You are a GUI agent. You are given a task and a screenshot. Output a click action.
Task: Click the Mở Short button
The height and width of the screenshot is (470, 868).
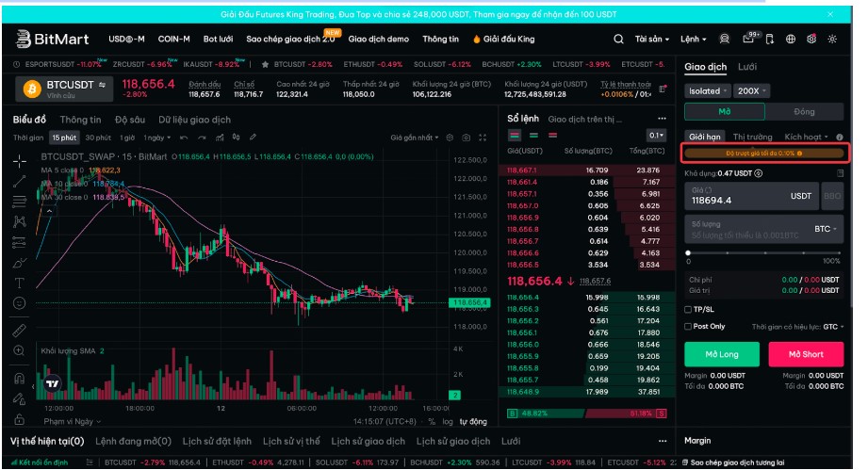806,354
